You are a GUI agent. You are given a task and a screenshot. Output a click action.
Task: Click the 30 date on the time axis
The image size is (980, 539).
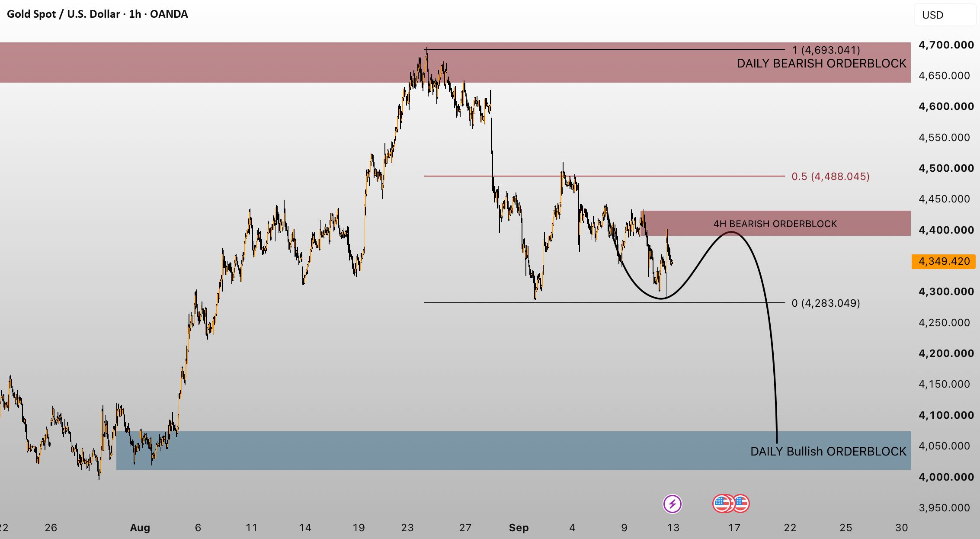pos(902,528)
